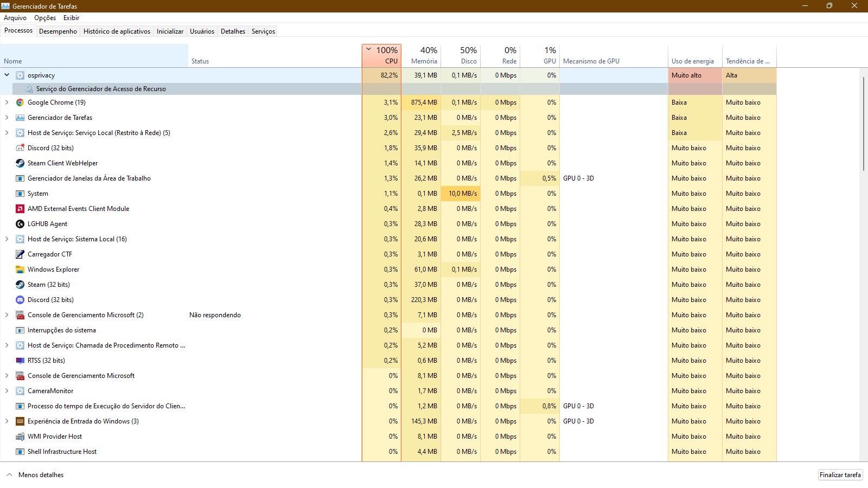Expand the Gerenciador de Tarefas row
868x488 pixels.
[x=7, y=118]
